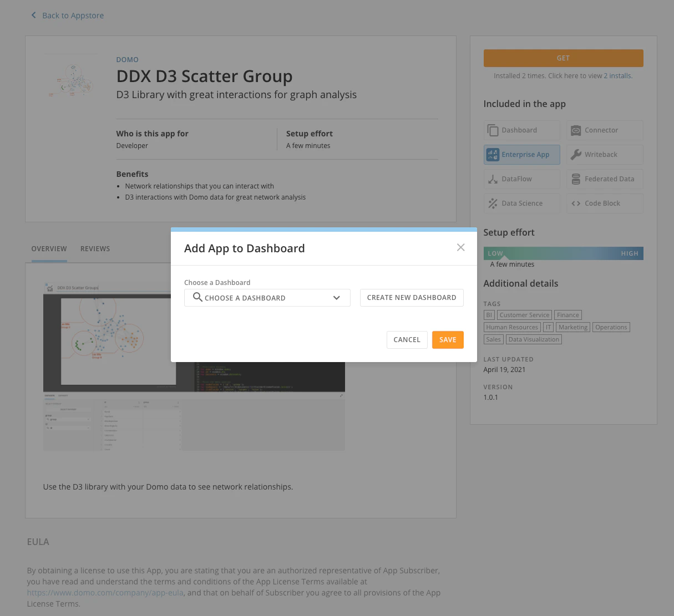
Task: Click the dropdown chevron arrow in dashboard selector
Action: click(336, 298)
